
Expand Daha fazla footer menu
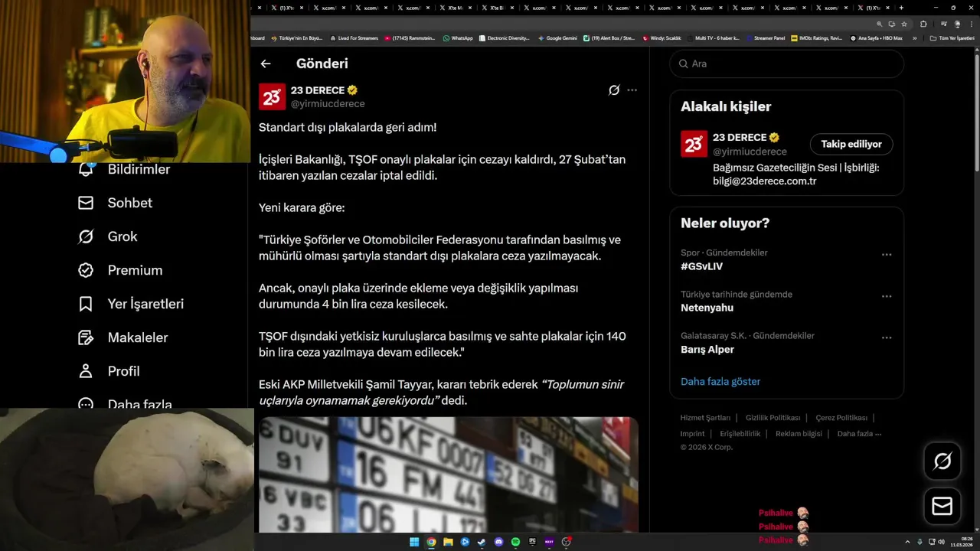click(859, 433)
